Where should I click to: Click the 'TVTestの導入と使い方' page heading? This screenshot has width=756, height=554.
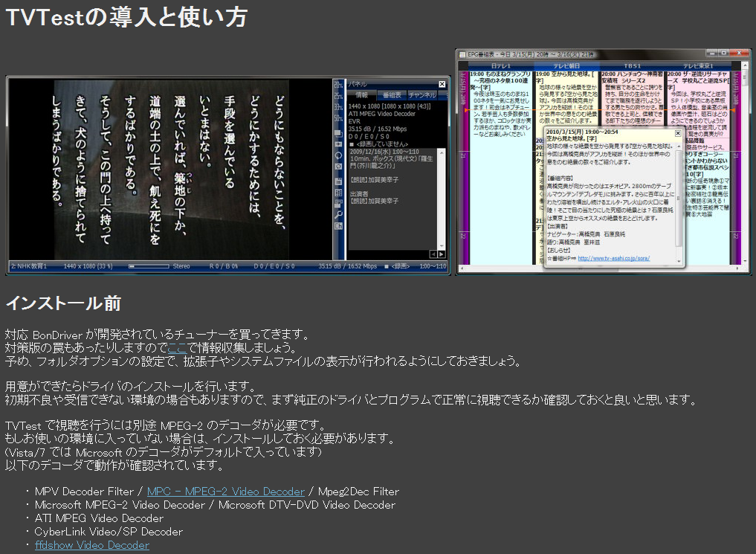pos(126,17)
